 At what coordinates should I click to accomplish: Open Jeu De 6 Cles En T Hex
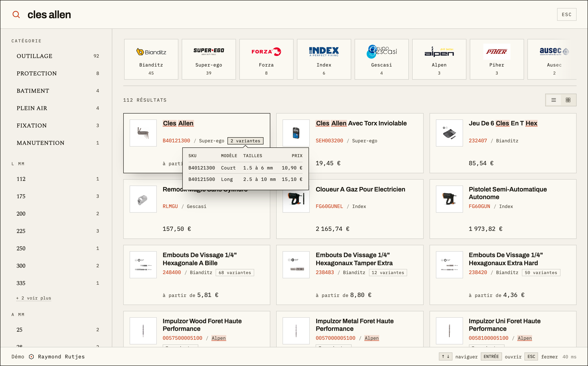503,123
